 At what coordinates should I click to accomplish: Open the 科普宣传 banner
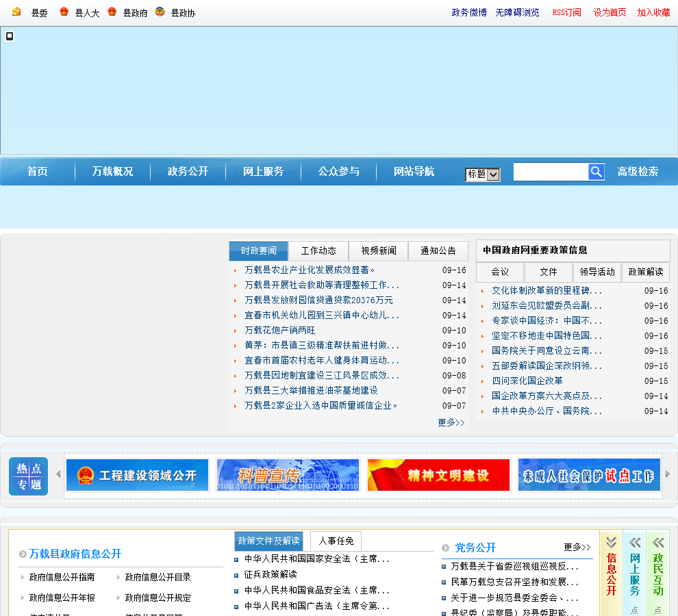coord(288,475)
